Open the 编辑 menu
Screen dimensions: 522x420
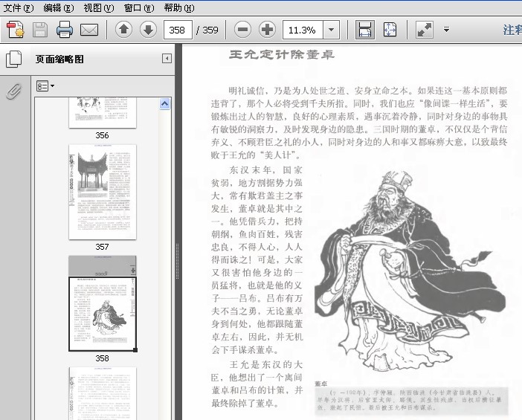point(59,7)
